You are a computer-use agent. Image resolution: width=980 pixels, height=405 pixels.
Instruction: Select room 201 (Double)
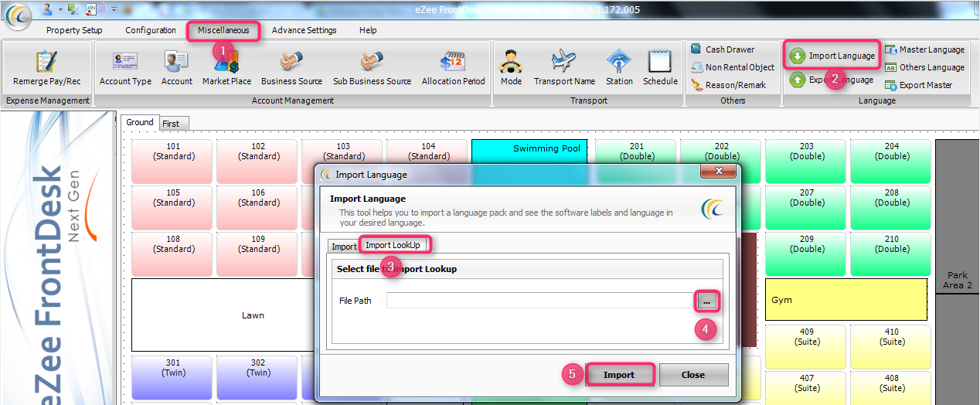click(637, 151)
